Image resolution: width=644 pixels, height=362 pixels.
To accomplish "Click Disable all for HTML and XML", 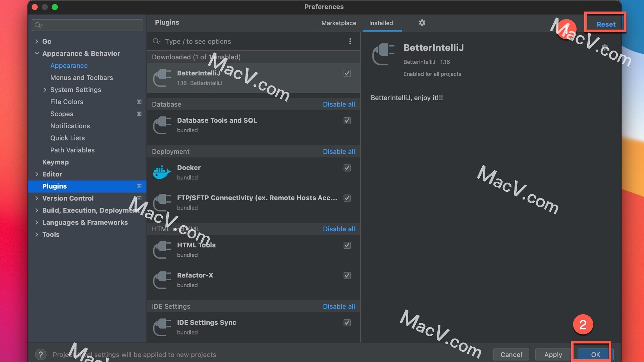I will [339, 229].
